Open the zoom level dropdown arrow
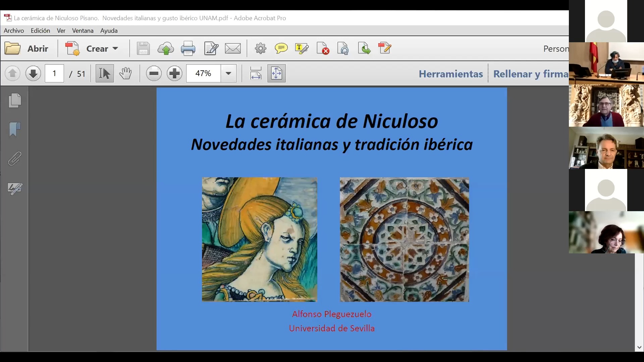644x362 pixels. [228, 73]
